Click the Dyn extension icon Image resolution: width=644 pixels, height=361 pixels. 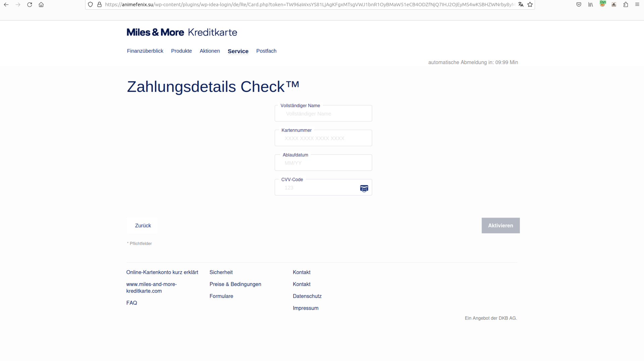pyautogui.click(x=602, y=4)
